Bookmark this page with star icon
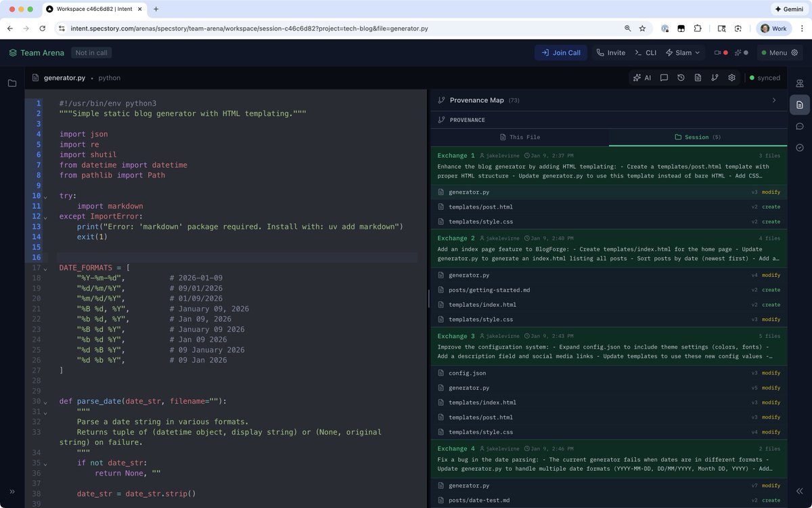 (642, 28)
